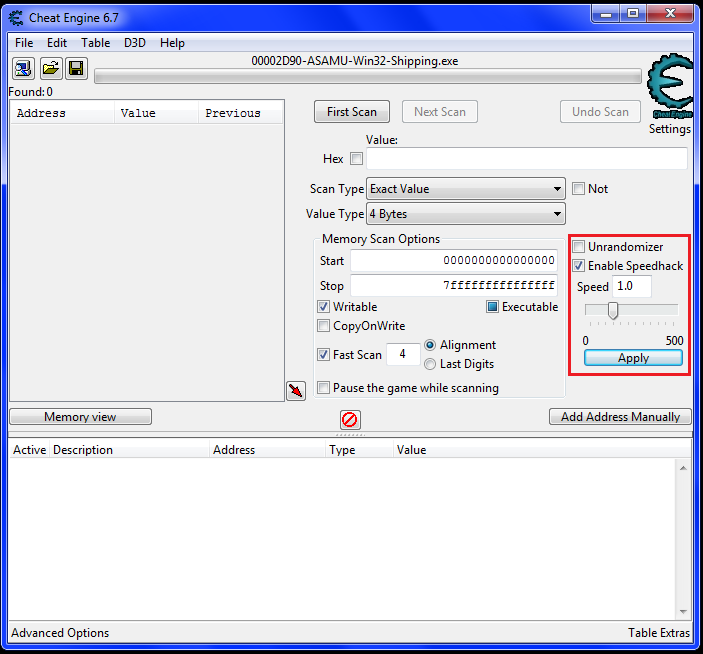Click the Type column header in table
The width and height of the screenshot is (703, 654).
(x=360, y=450)
